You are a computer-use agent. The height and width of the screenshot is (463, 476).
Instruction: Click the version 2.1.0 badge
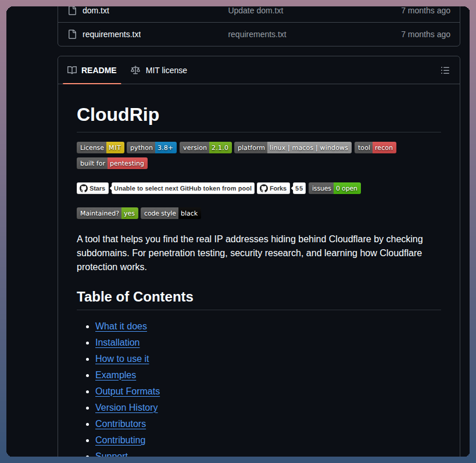(x=206, y=148)
